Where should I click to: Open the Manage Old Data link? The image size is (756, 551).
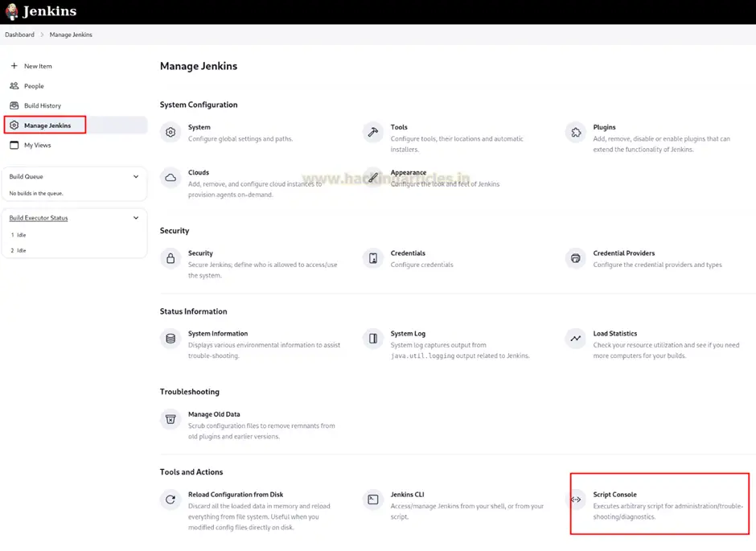coord(214,414)
